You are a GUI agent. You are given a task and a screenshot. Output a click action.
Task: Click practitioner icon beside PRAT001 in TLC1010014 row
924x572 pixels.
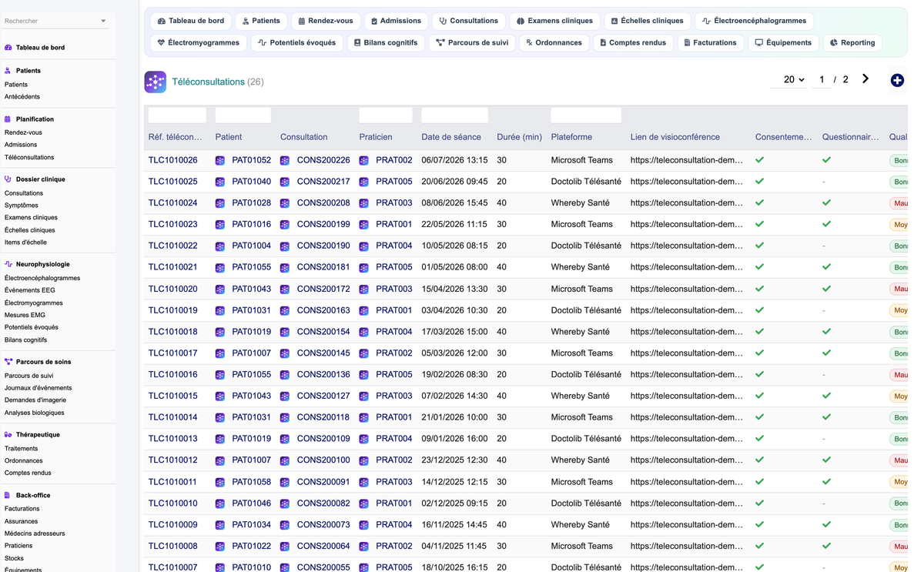[x=364, y=417]
